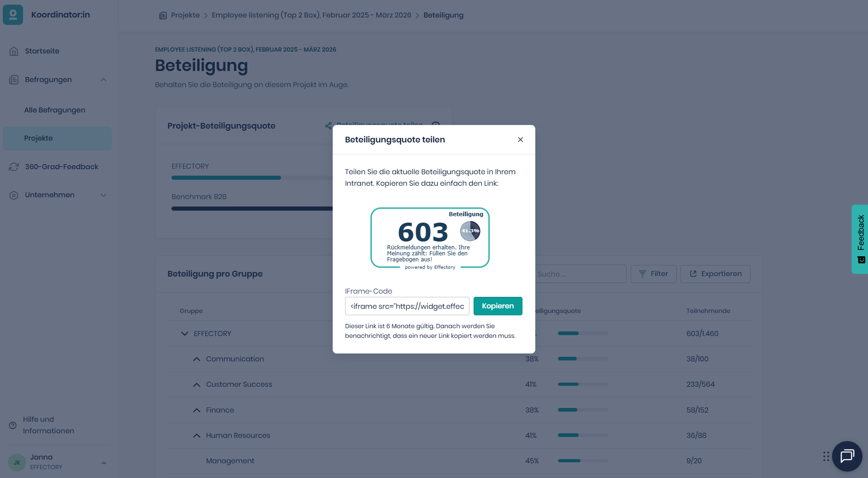Screen dimensions: 868x478
Task: Click the 360-Grad-Feedback refresh icon
Action: pos(14,167)
